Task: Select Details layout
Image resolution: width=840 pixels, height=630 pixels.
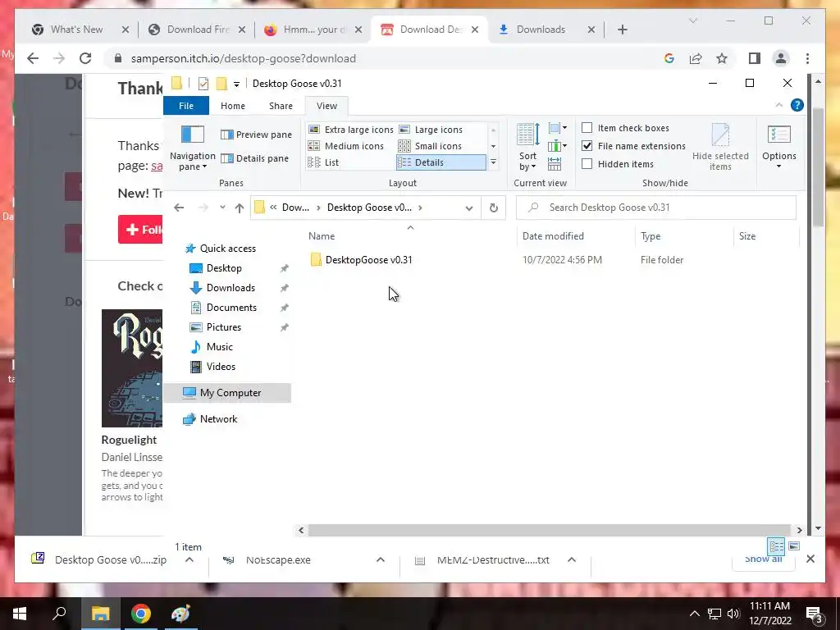Action: click(441, 162)
